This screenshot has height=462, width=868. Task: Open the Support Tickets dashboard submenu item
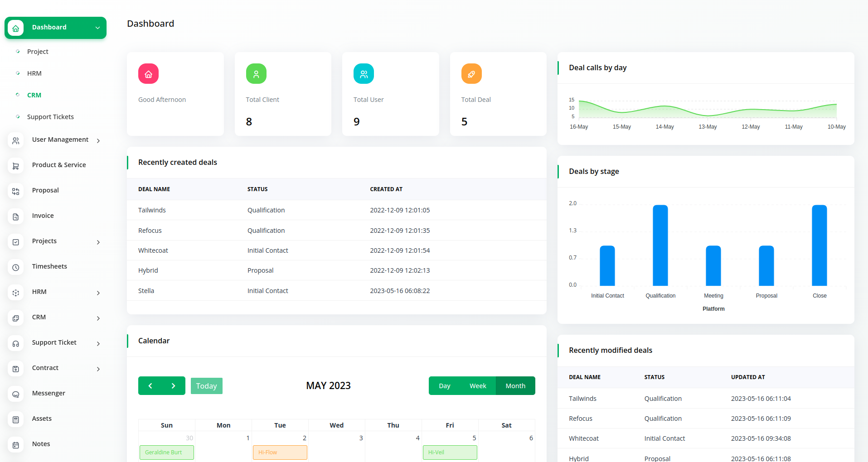tap(50, 117)
